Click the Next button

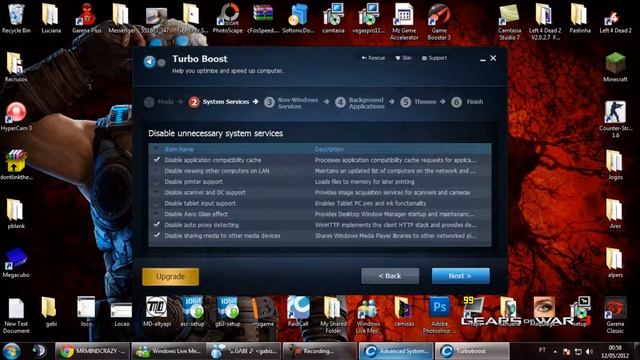(460, 276)
